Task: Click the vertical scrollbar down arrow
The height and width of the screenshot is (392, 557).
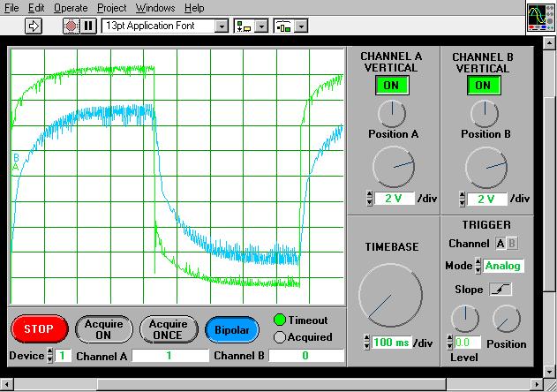Action: [550, 372]
